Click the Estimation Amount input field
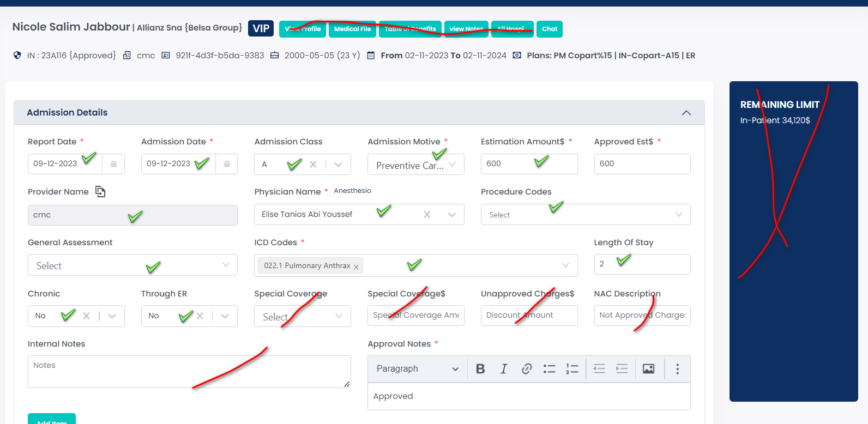The image size is (868, 424). (x=528, y=164)
